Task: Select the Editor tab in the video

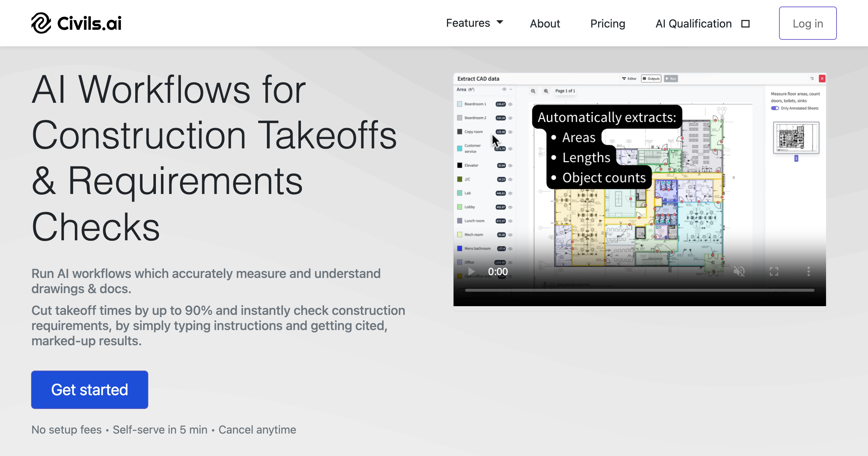Action: point(629,79)
